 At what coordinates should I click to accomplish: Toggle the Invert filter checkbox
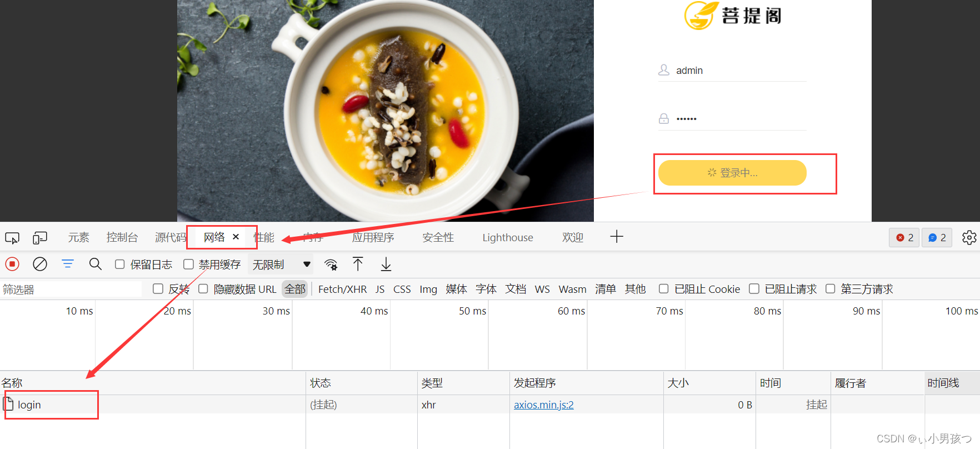click(x=158, y=289)
